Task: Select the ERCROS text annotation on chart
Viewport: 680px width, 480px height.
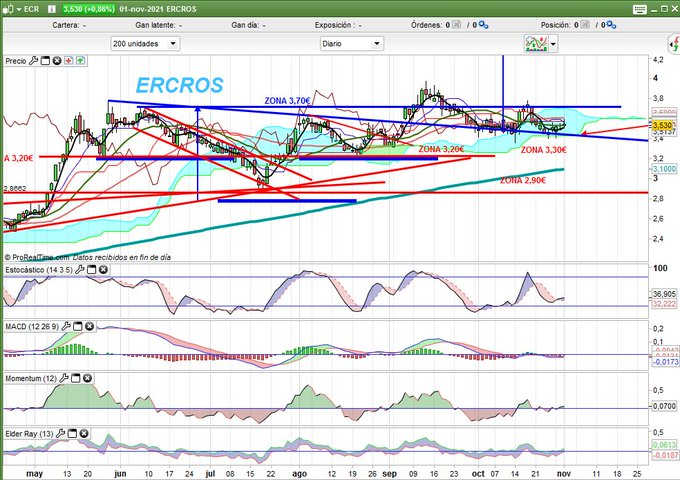Action: 180,85
